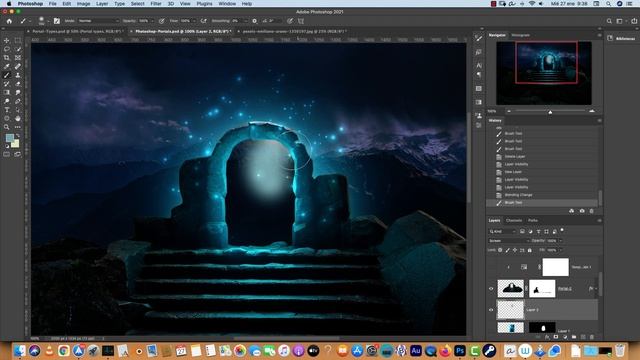Set the foreground color swatch

tap(9, 138)
